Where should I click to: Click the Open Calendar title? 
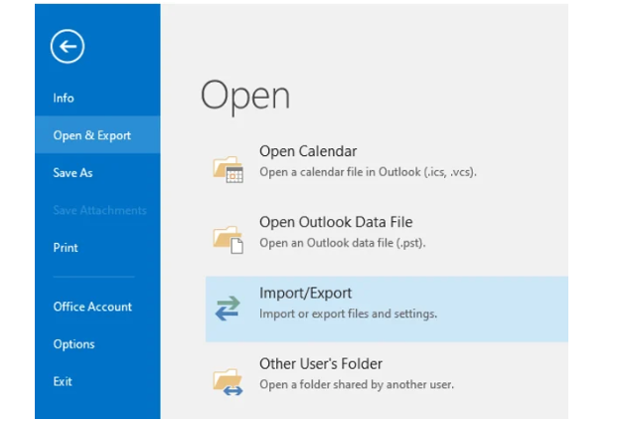[308, 151]
